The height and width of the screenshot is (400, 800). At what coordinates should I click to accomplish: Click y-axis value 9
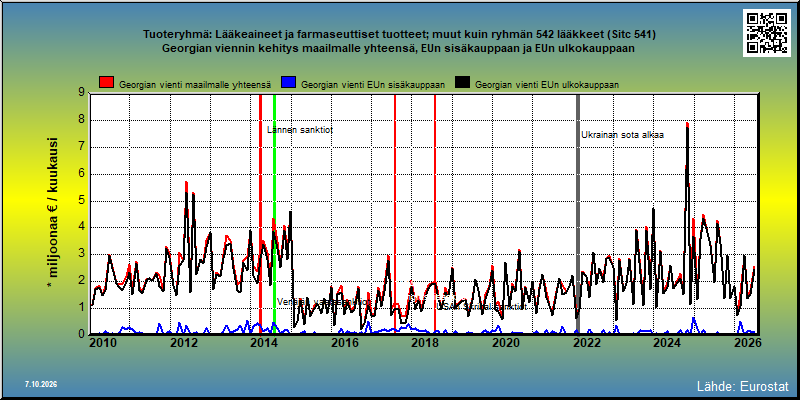(x=81, y=93)
